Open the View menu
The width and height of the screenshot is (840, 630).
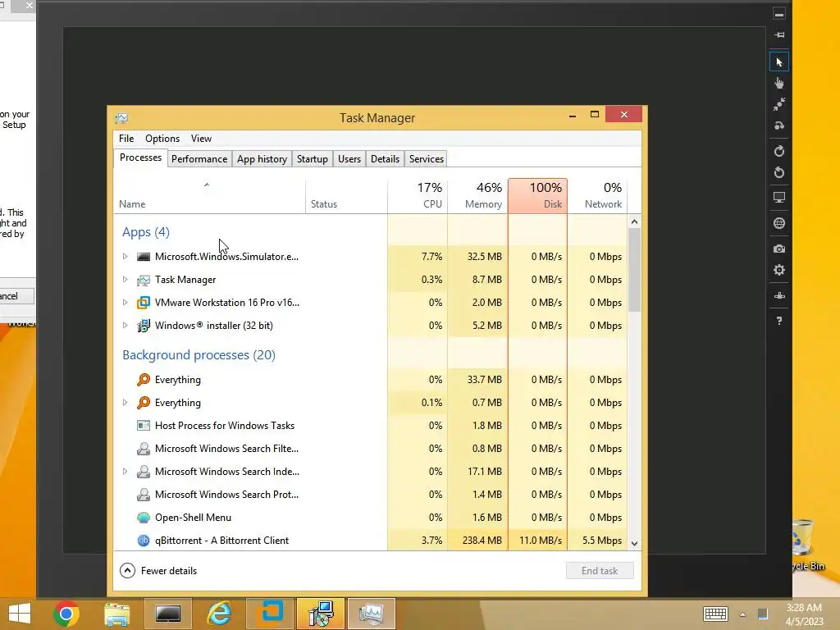point(202,139)
